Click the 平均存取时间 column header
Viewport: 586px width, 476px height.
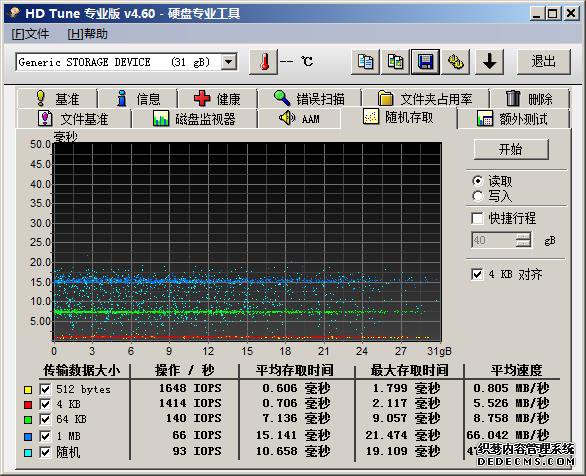[294, 370]
